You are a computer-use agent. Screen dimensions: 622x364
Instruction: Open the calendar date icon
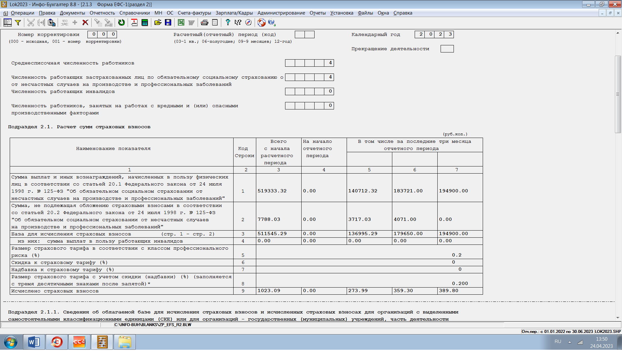click(x=134, y=22)
